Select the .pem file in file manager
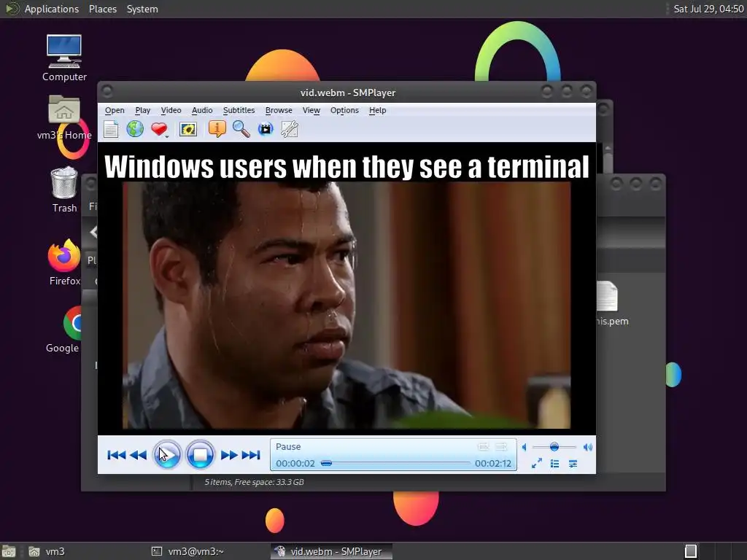 pyautogui.click(x=611, y=304)
